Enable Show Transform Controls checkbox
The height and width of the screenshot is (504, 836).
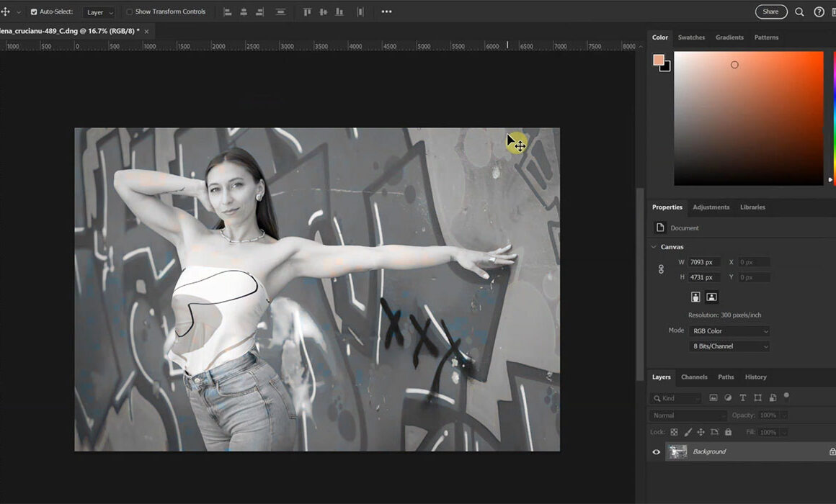pyautogui.click(x=130, y=12)
